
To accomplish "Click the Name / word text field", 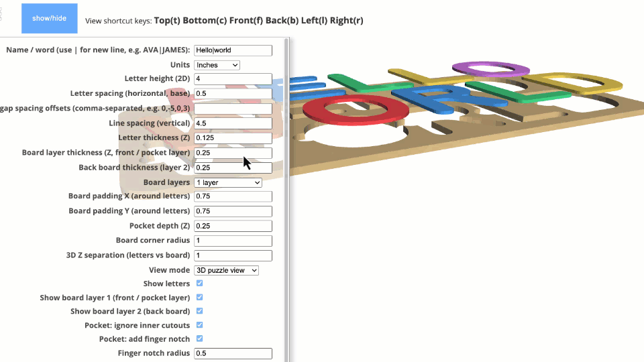I will tap(233, 50).
